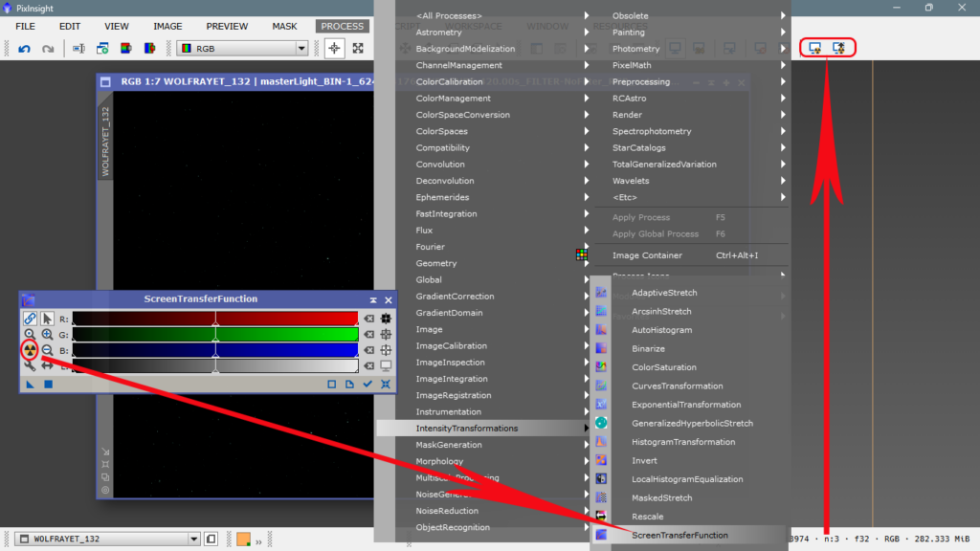Click the second monitor auto-stretch icon at top right
980x551 pixels.
[838, 48]
